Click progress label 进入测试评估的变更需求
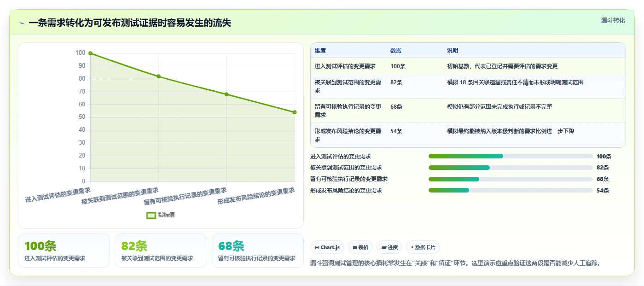Image resolution: width=644 pixels, height=286 pixels. pos(341,157)
